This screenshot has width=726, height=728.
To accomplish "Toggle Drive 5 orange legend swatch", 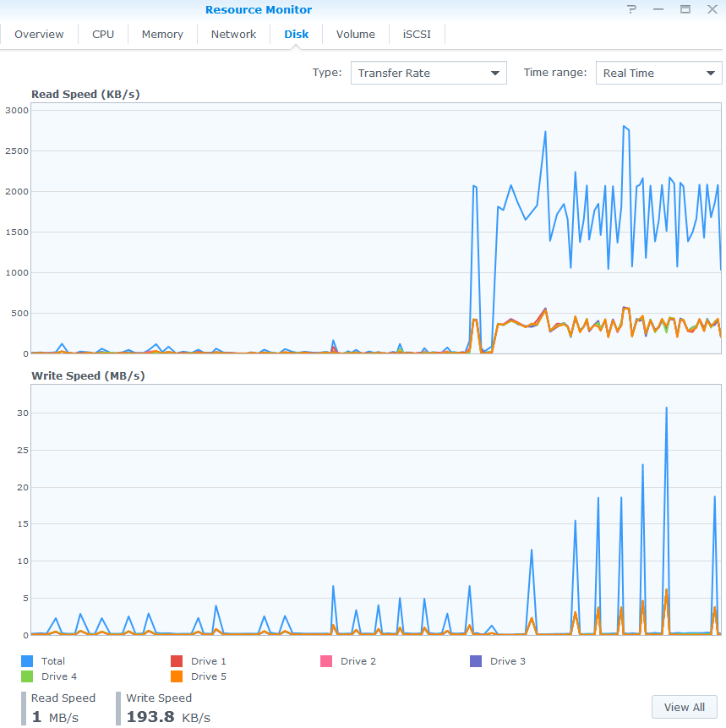I will (177, 676).
